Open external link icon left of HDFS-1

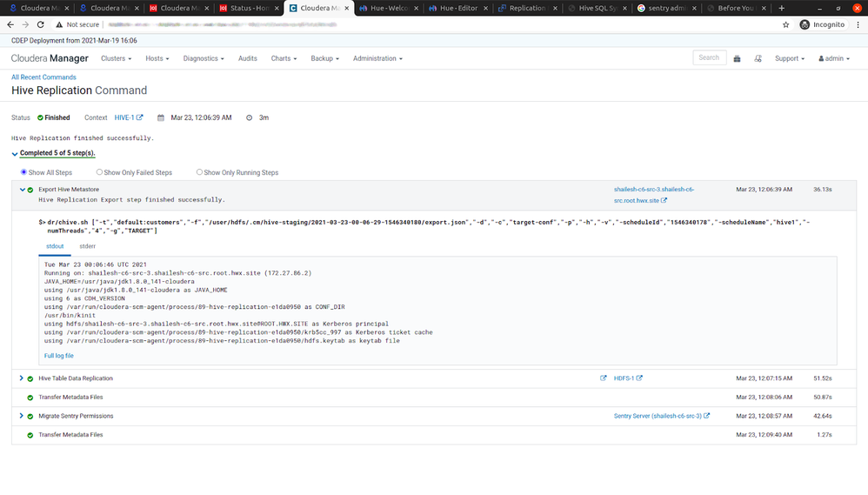coord(603,378)
